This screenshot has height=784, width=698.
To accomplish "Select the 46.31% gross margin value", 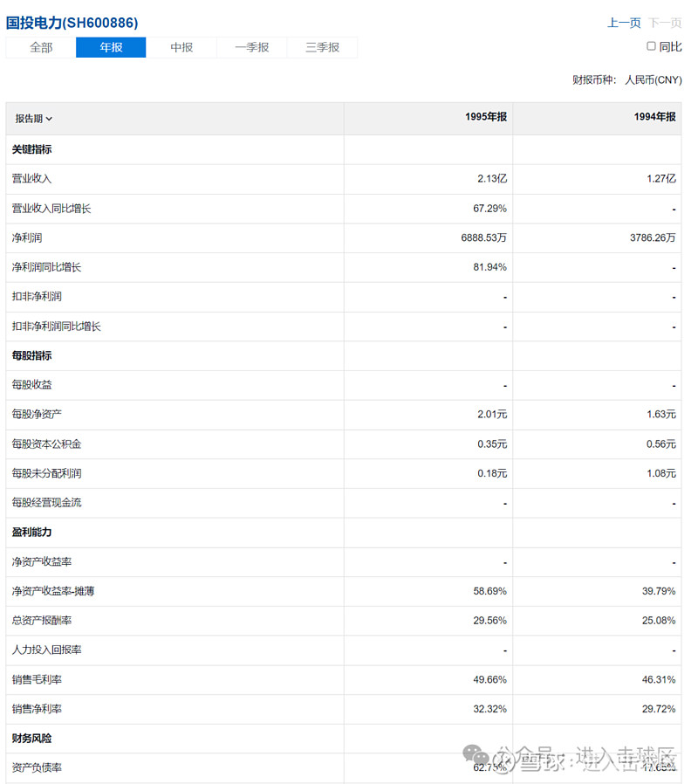I will click(x=659, y=680).
